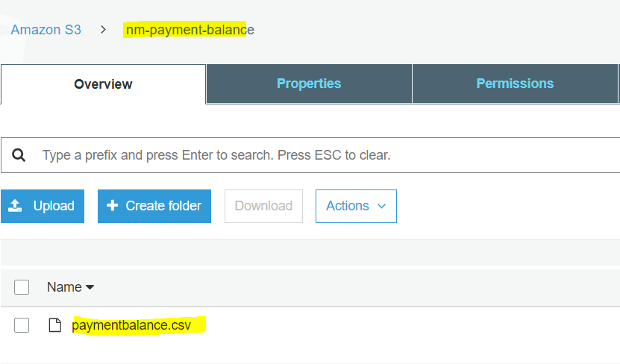
Task: Click the file icon beside paymentbalance.csv
Action: point(55,325)
